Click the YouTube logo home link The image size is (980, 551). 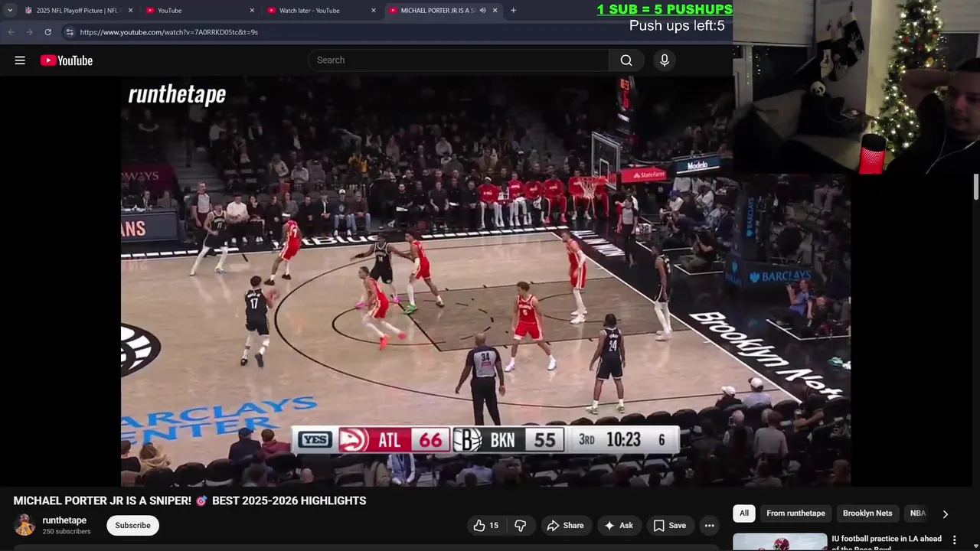[x=67, y=60]
